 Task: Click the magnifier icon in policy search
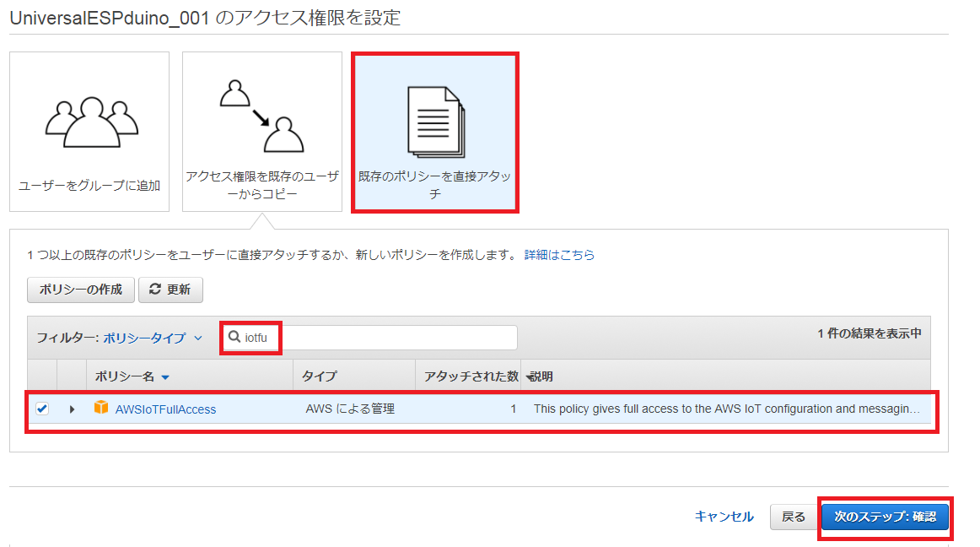pyautogui.click(x=234, y=338)
